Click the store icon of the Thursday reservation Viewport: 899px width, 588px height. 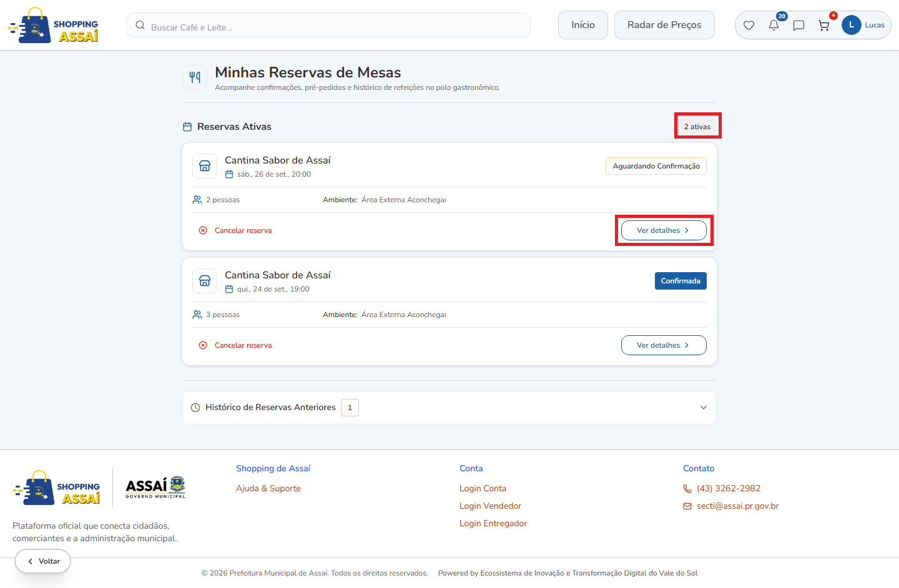(205, 281)
